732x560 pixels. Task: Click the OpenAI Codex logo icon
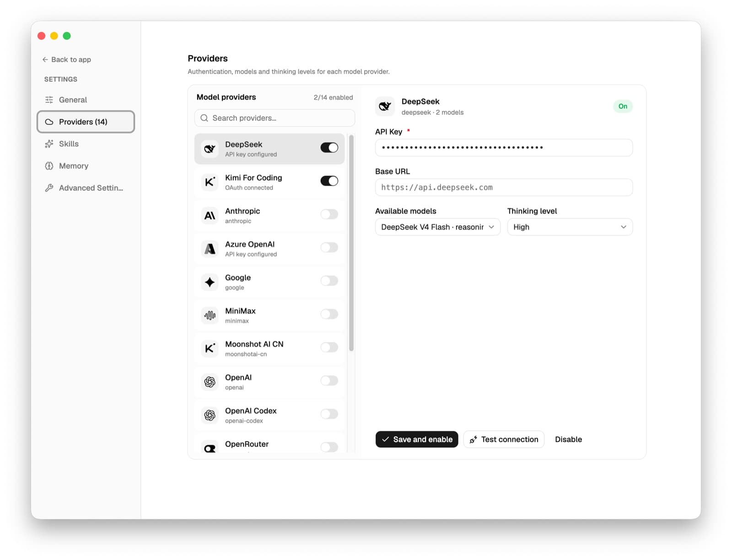click(210, 415)
